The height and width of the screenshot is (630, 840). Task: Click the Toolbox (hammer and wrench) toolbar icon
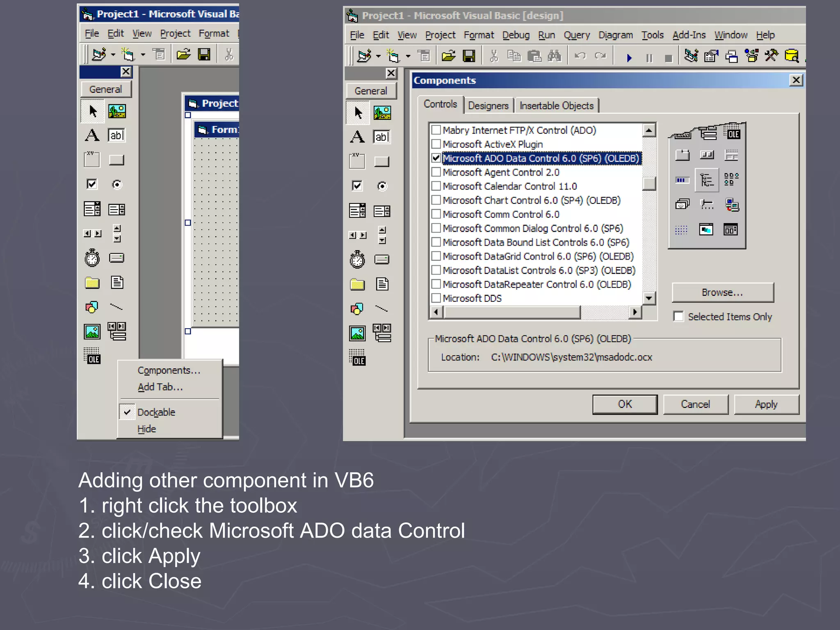tap(772, 55)
